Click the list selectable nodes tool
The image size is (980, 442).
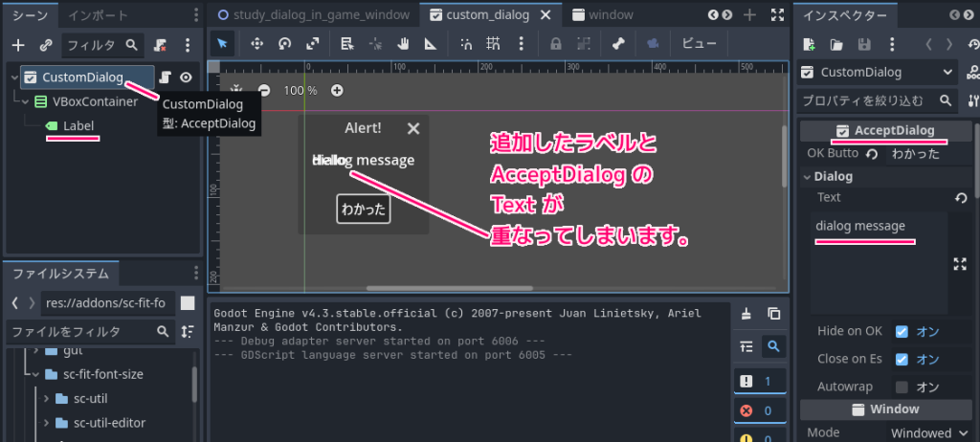(347, 43)
